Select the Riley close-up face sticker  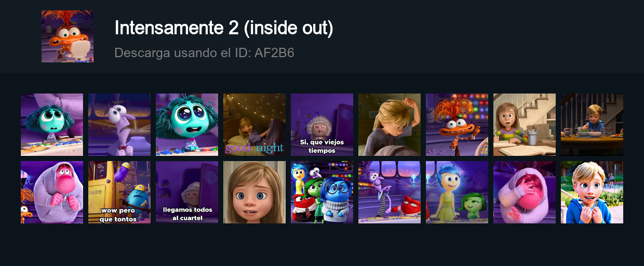click(254, 192)
